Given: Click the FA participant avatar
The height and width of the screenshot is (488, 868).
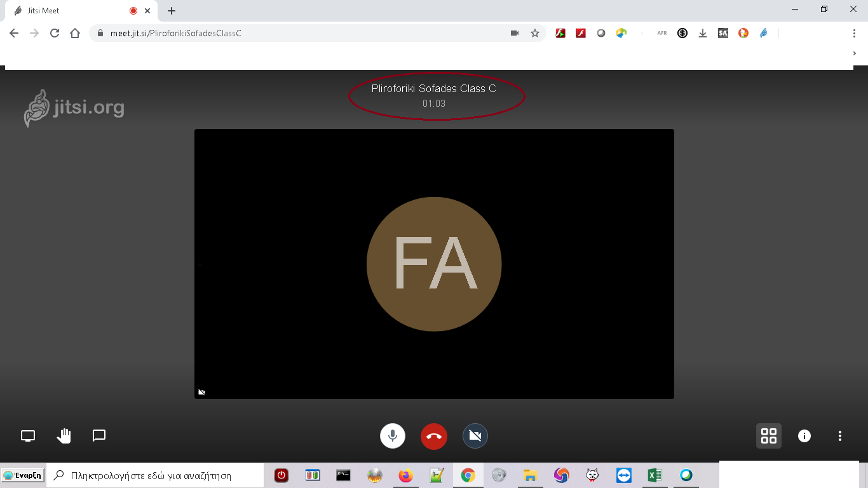Looking at the screenshot, I should coord(434,264).
